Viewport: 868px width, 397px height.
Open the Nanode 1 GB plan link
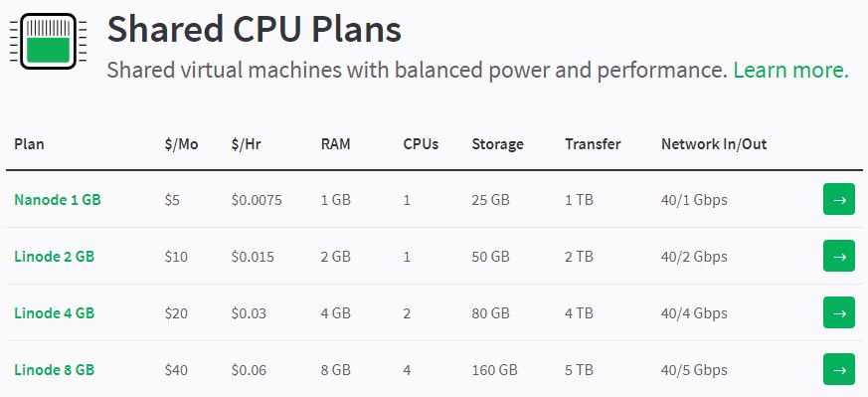[58, 199]
